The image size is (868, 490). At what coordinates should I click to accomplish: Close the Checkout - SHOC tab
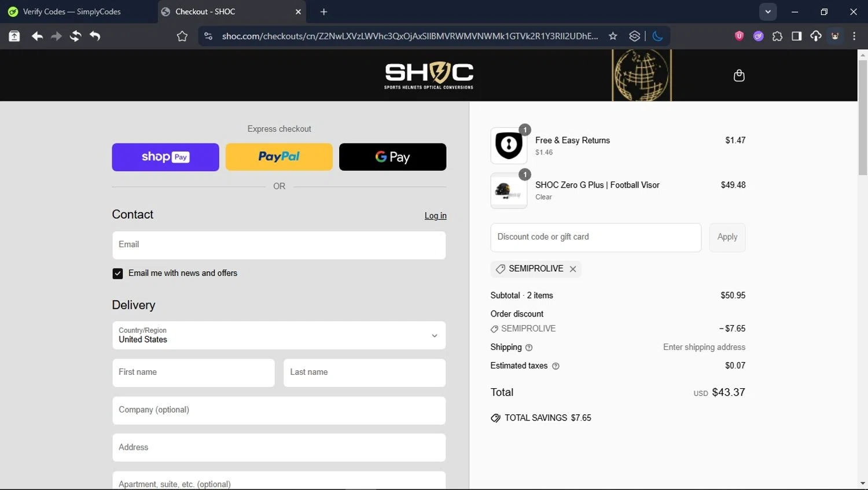click(299, 12)
